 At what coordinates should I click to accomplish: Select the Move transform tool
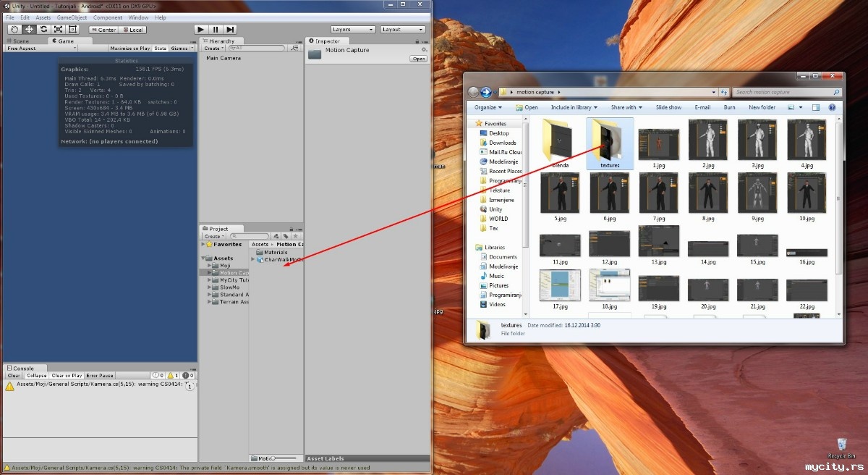29,30
